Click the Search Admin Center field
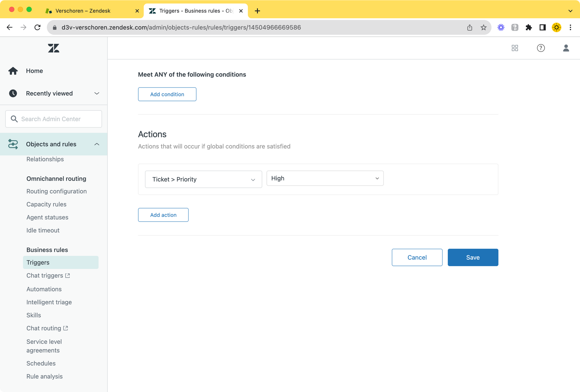The height and width of the screenshot is (392, 580). [54, 119]
